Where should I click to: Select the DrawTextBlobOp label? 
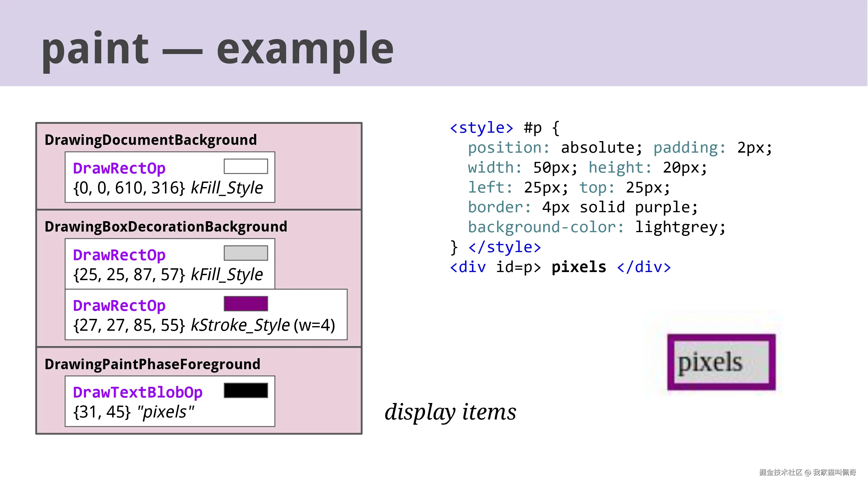tap(137, 392)
